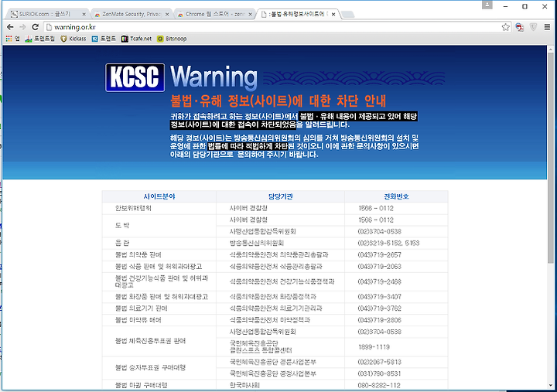Open the 토렌트킴 bookmark
This screenshot has height=392, width=557.
coord(39,39)
